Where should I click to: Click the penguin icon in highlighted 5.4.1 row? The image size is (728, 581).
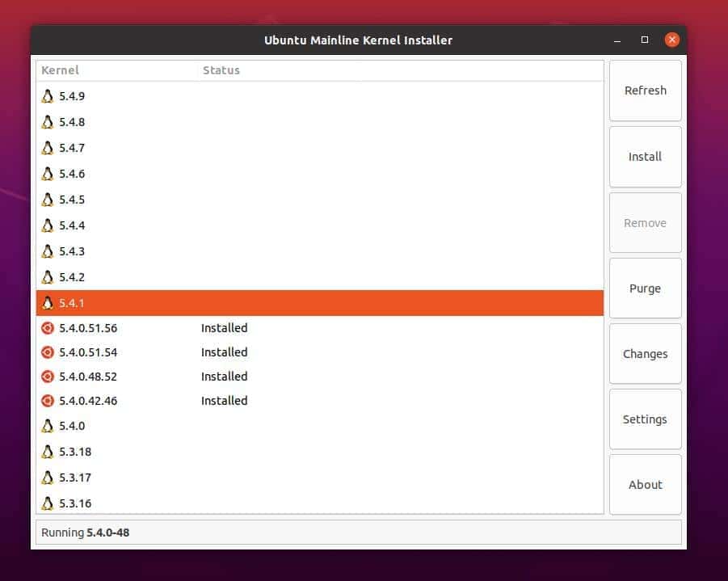(x=48, y=303)
